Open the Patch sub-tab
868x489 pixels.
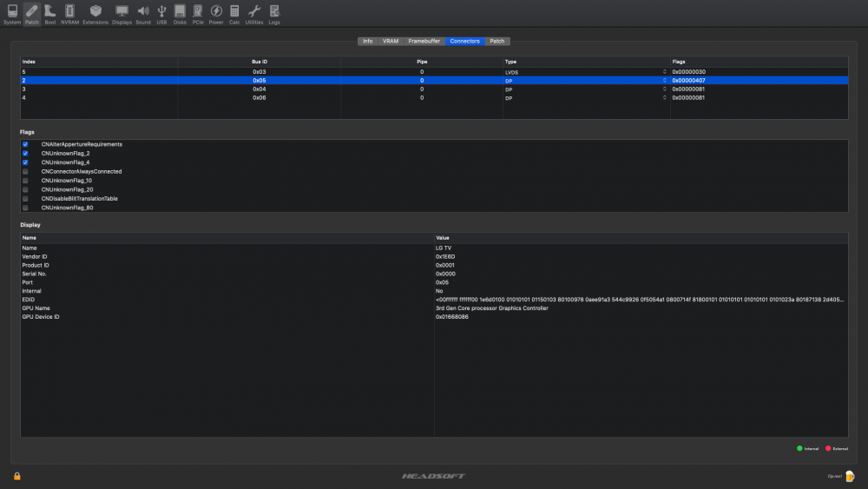[x=497, y=41]
